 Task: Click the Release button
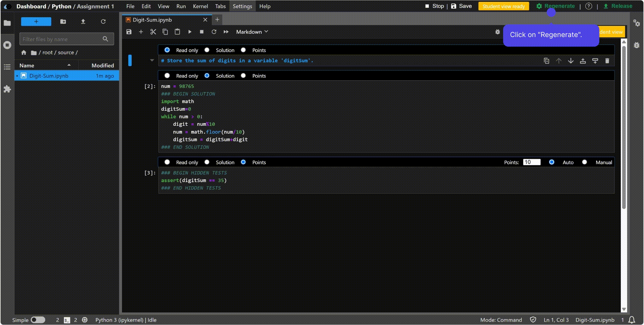coord(618,6)
